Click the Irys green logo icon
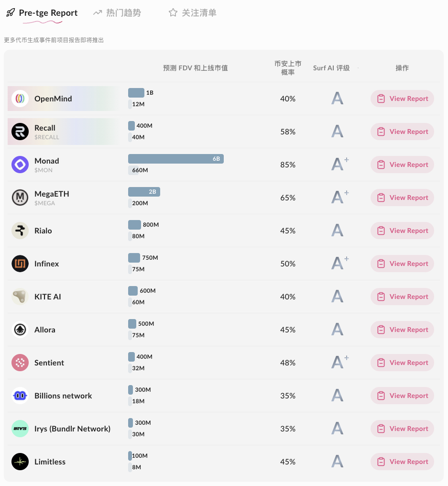This screenshot has height=486, width=448. click(x=20, y=429)
